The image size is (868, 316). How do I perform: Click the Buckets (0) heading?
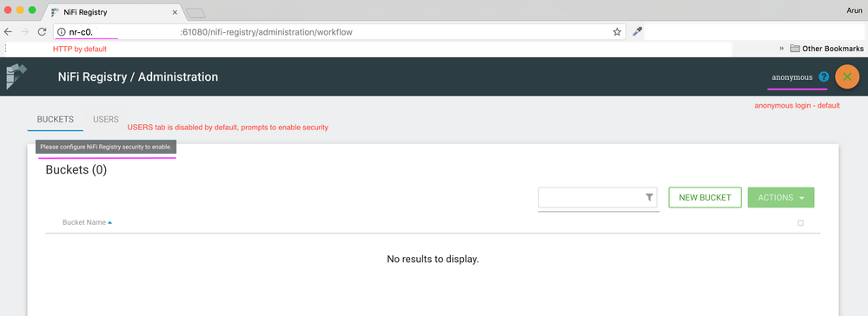tap(76, 170)
